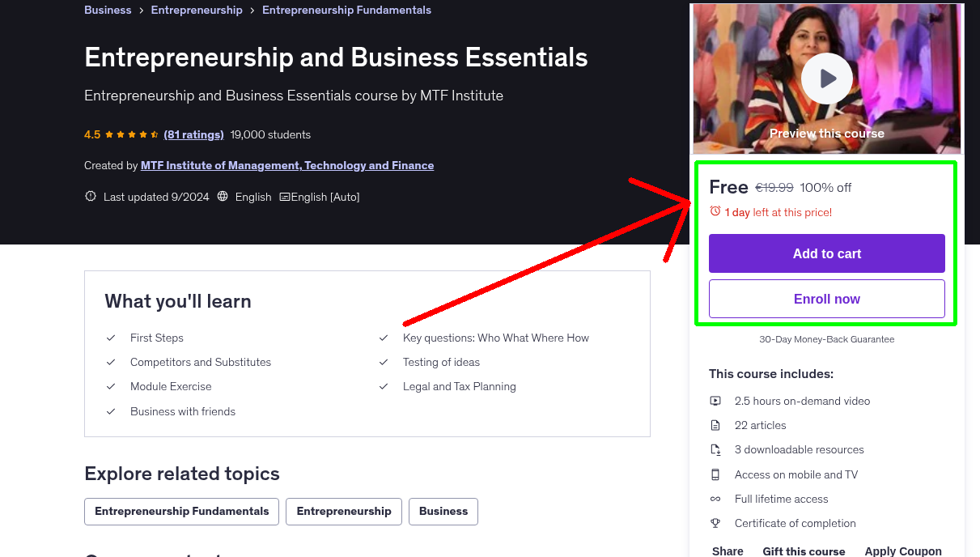The width and height of the screenshot is (980, 557).
Task: Click the Enroll now button
Action: [x=827, y=299]
